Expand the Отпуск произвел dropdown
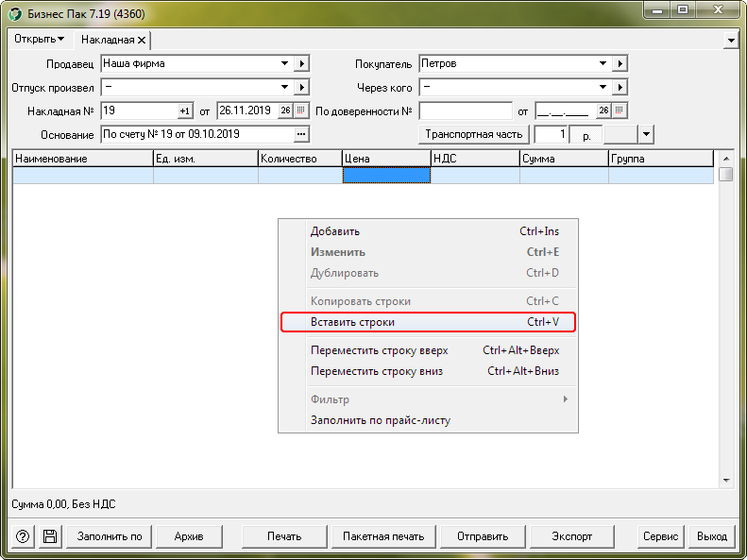747x560 pixels. tap(285, 88)
